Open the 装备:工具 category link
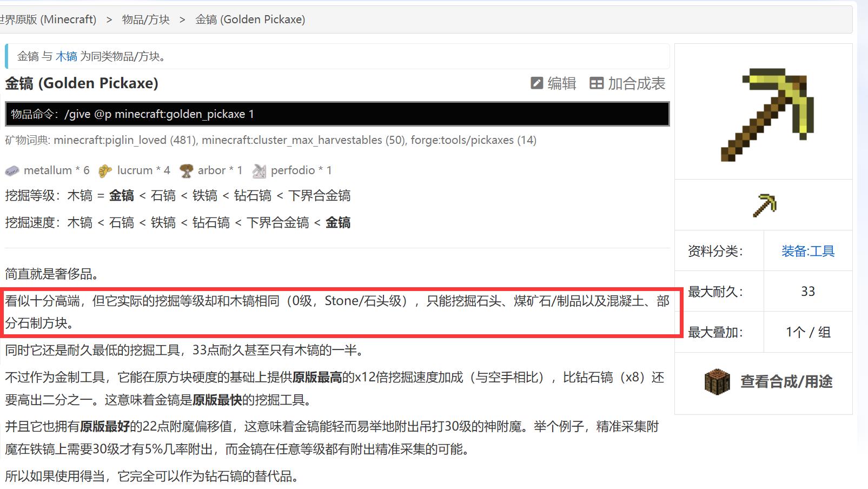868x489 pixels. 807,251
